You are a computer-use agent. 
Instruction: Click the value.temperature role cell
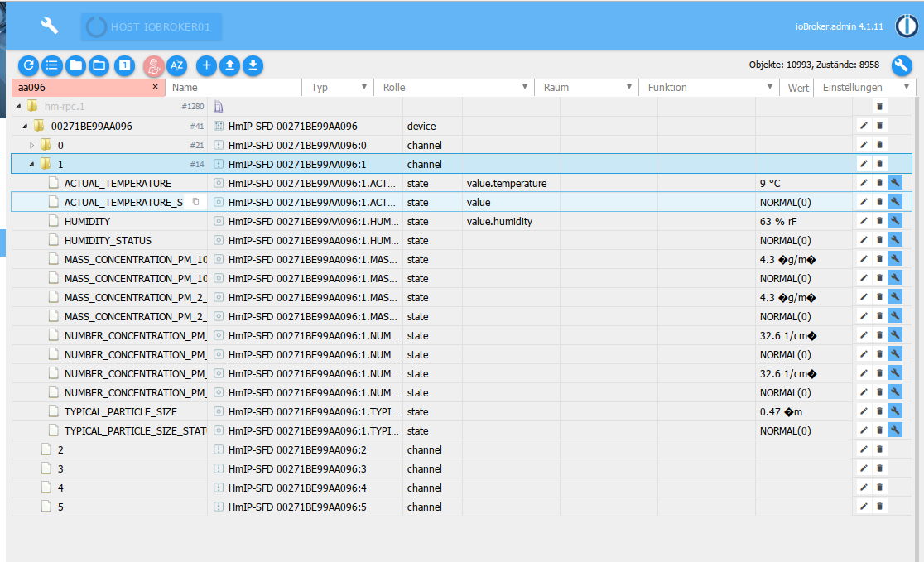click(x=507, y=183)
